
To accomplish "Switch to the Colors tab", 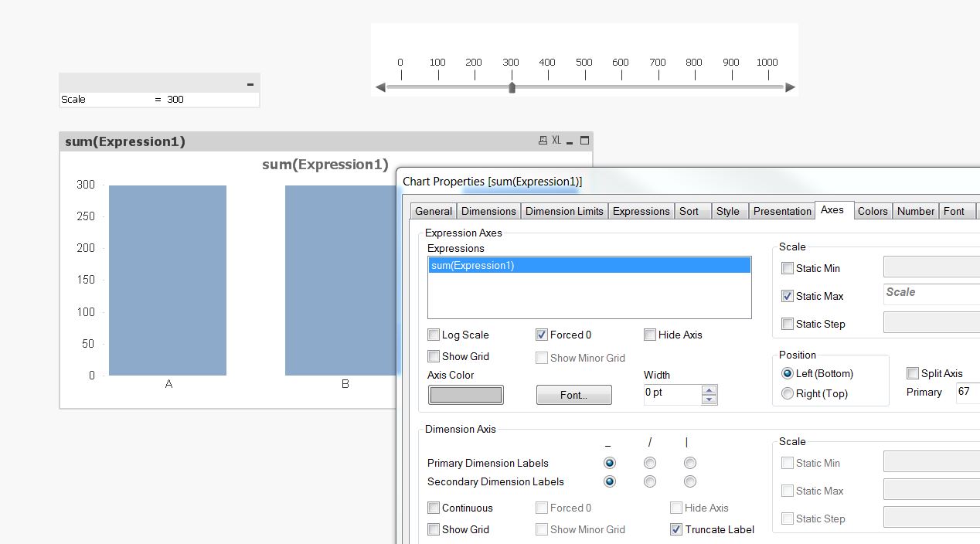I will tap(873, 211).
